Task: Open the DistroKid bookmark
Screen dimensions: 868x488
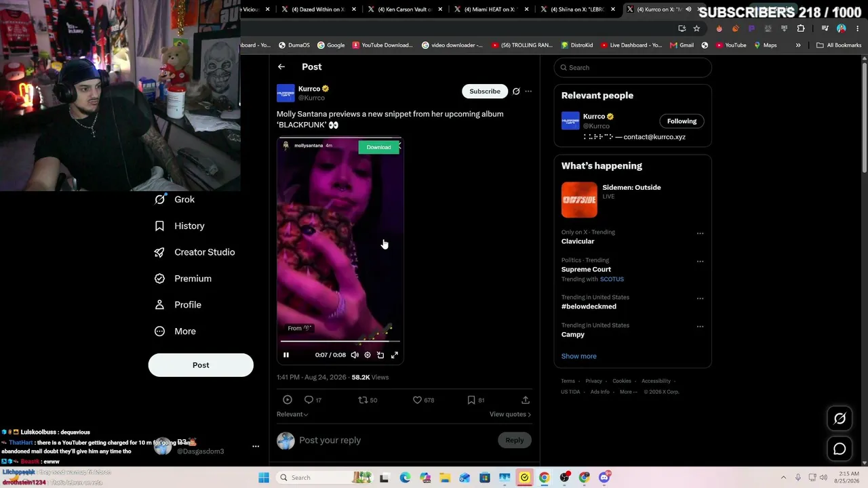Action: pos(577,45)
